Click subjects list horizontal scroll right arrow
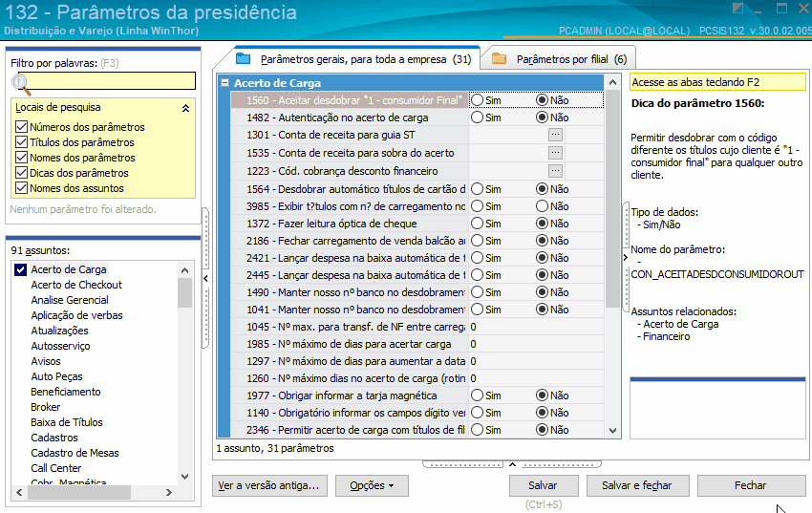The width and height of the screenshot is (812, 513). point(168,492)
